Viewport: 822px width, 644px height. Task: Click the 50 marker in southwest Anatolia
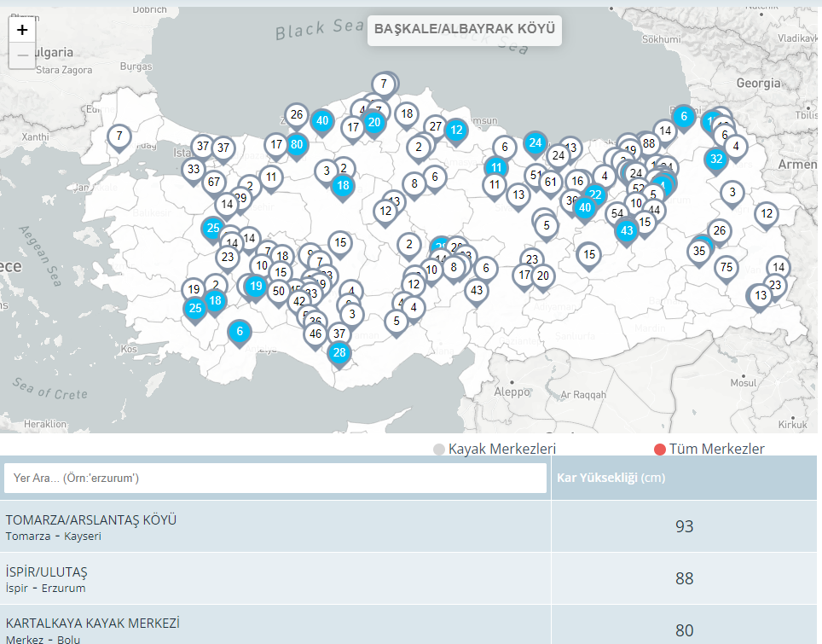point(278,291)
